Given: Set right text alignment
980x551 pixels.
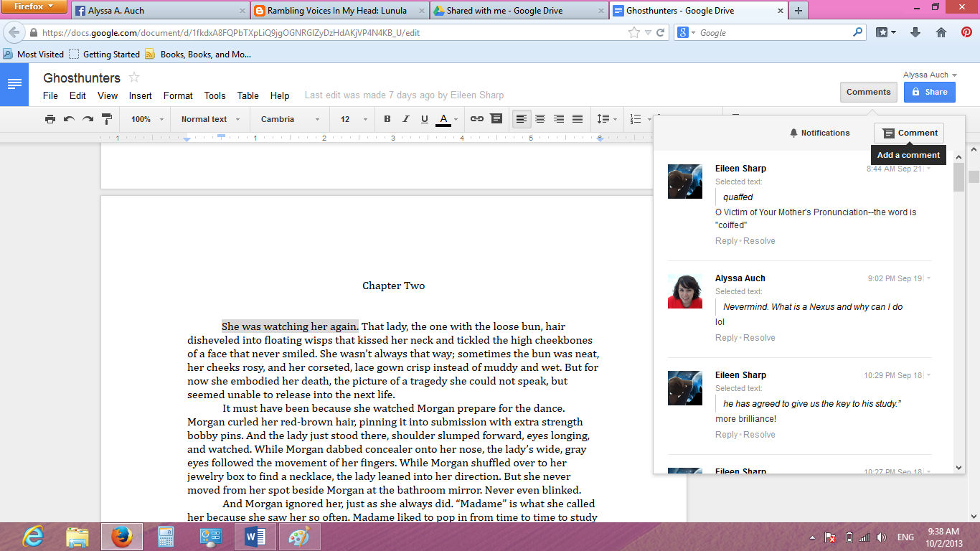Looking at the screenshot, I should pyautogui.click(x=559, y=119).
